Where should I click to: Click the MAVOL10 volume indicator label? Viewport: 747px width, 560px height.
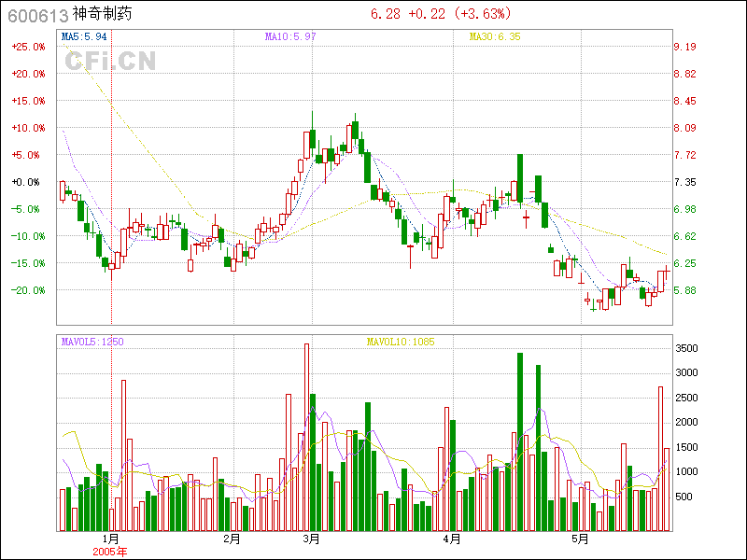(x=402, y=342)
